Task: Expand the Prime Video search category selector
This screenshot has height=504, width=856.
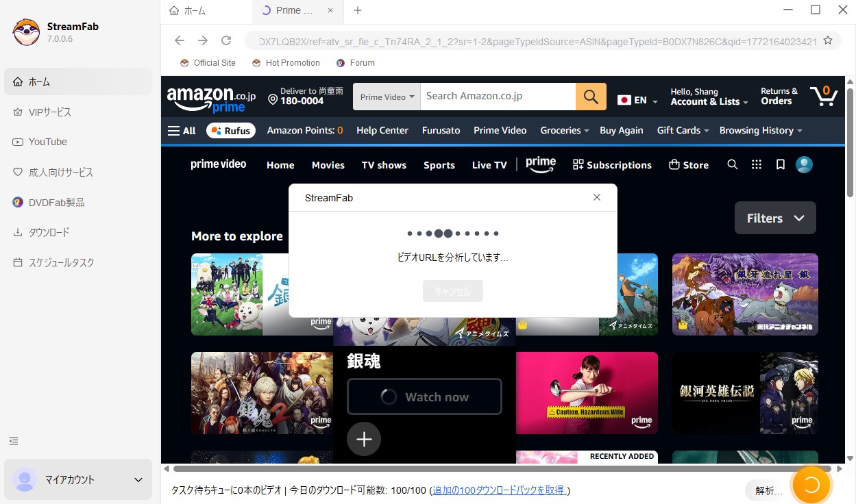Action: pos(386,96)
